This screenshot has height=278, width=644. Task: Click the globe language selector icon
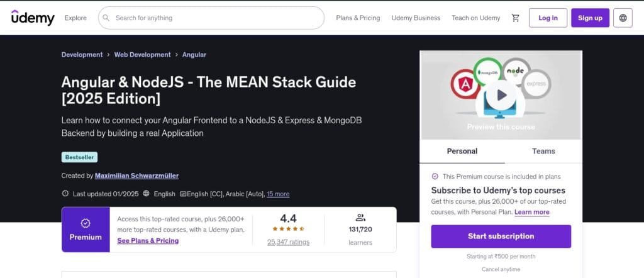point(623,18)
